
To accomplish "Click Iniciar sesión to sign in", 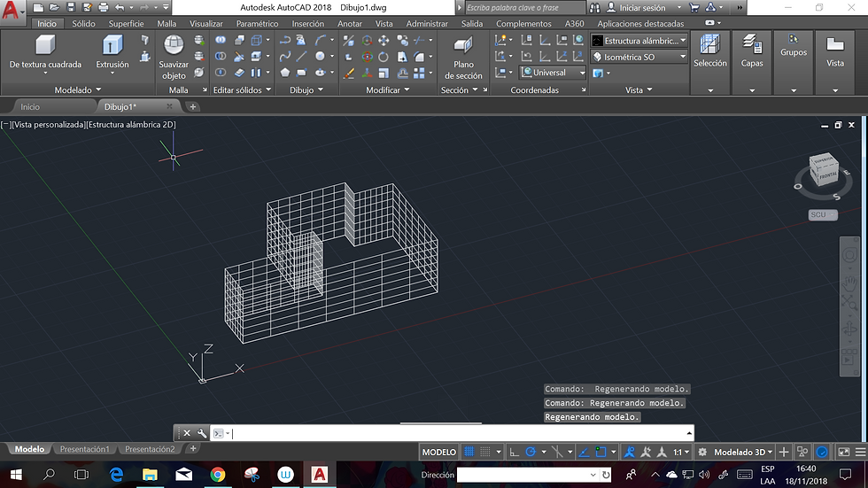I will [x=641, y=8].
